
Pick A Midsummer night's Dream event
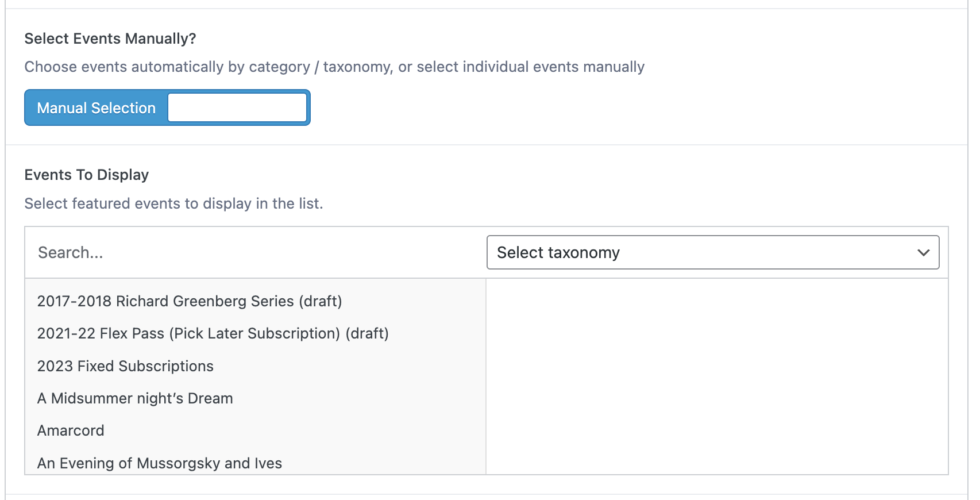[135, 398]
